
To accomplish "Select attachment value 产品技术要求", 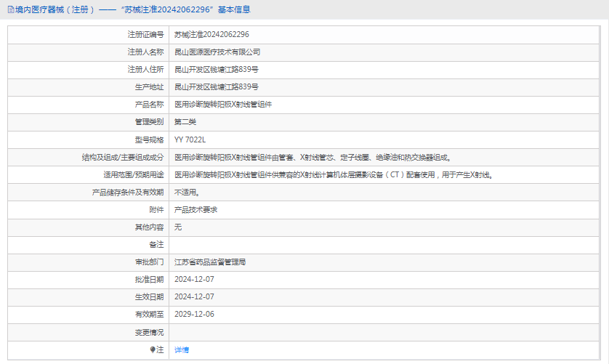I will coord(195,210).
